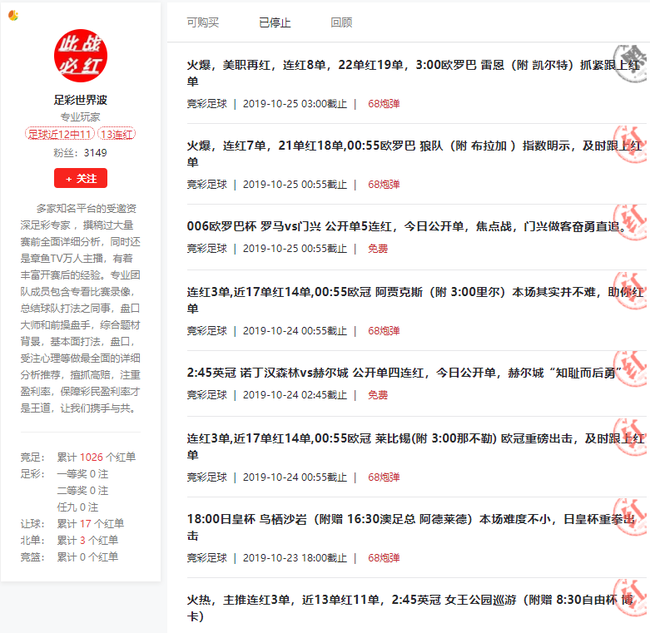Screen dimensions: 650x633
Task: Open the 此战必红 profile avatar
Action: 80,56
